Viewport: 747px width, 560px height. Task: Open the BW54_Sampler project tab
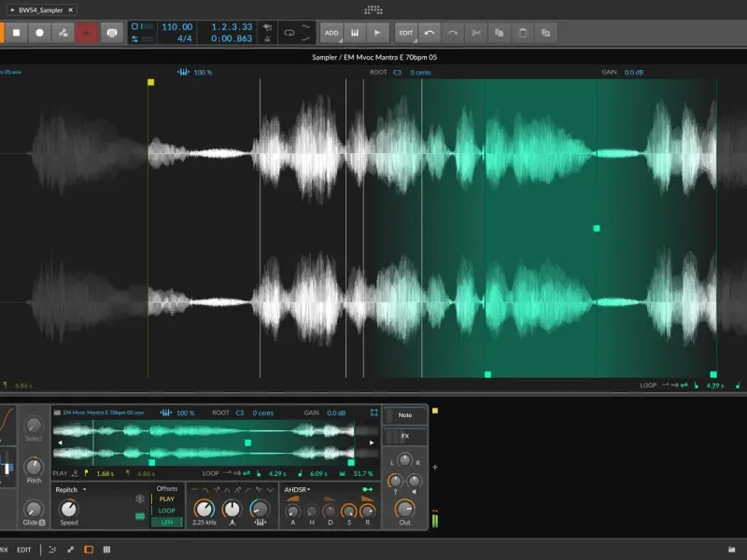pyautogui.click(x=40, y=9)
